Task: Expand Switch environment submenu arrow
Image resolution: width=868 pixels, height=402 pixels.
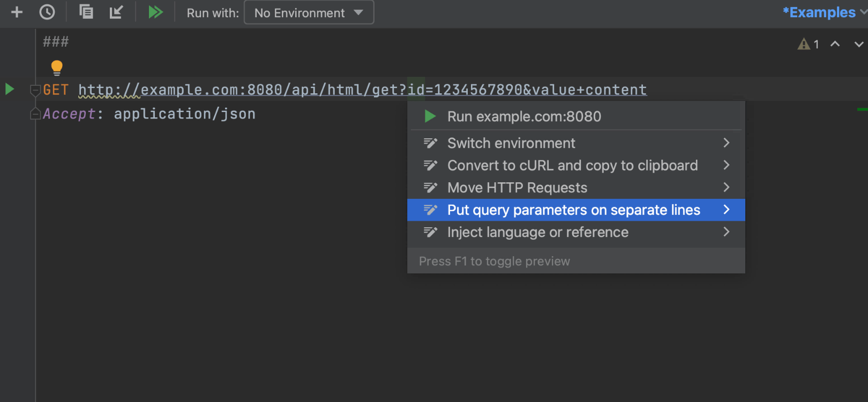Action: 726,143
